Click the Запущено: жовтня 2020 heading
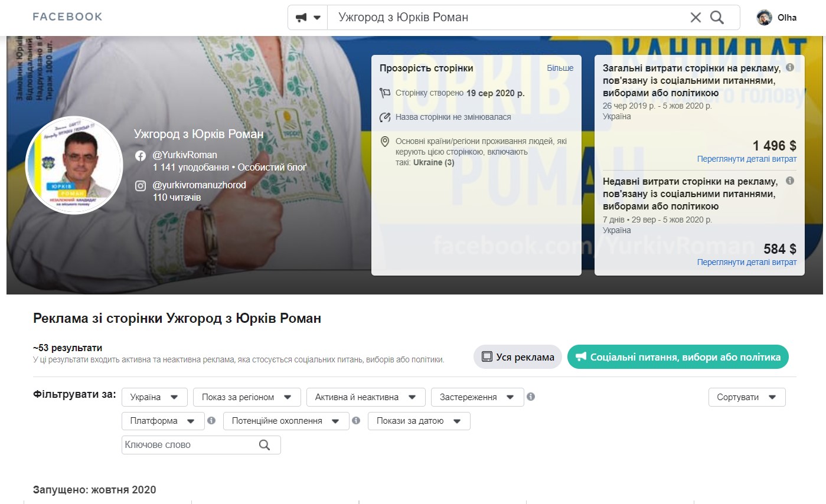The width and height of the screenshot is (826, 504). pos(95,490)
